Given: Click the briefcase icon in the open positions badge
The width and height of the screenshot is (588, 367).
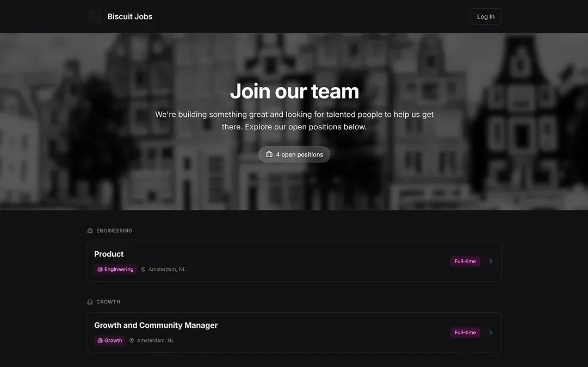Looking at the screenshot, I should point(269,154).
